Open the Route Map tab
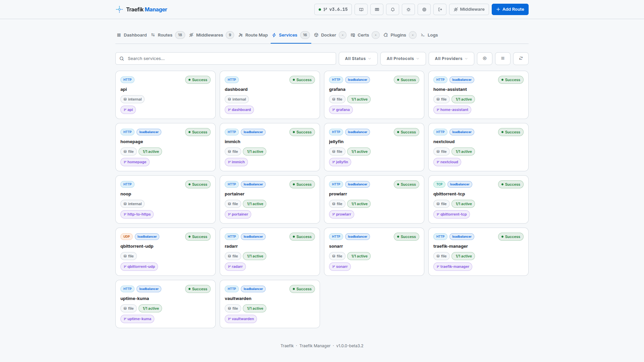 point(253,35)
